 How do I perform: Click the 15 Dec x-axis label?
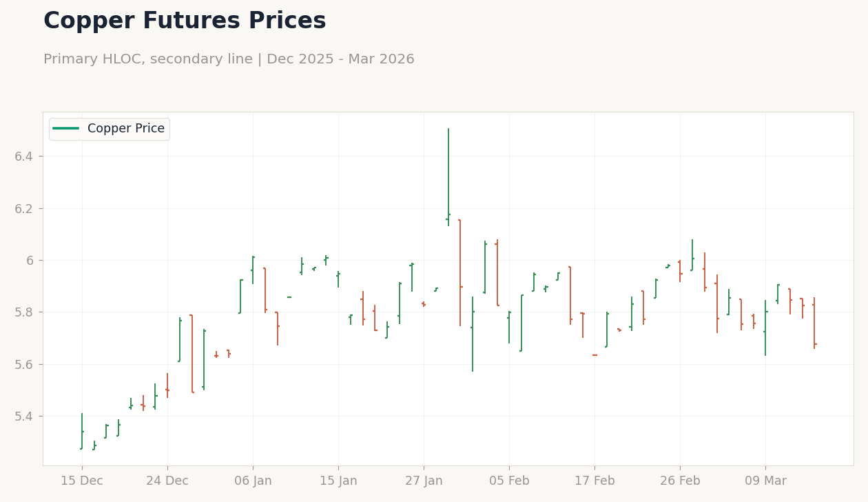click(82, 481)
